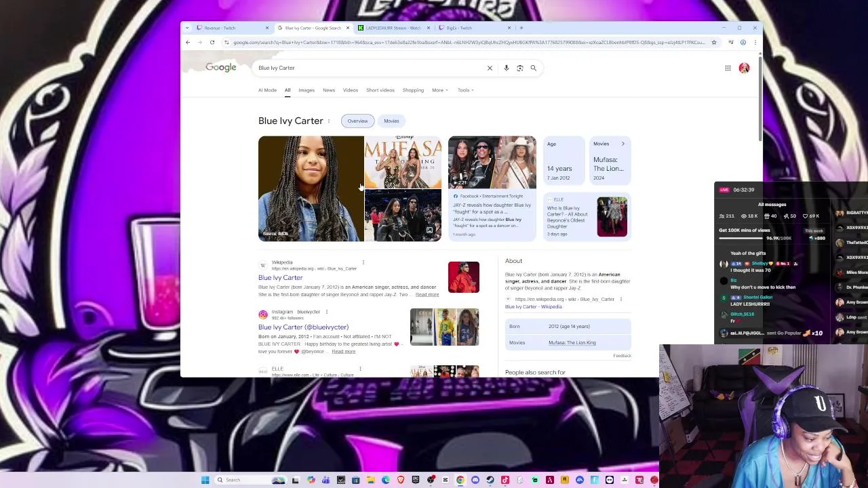
Task: Open Chrome profile icon in toolbar
Action: click(743, 42)
